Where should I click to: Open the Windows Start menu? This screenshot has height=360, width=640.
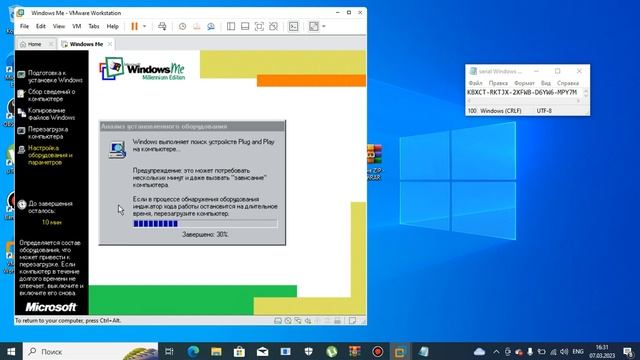pyautogui.click(x=11, y=351)
